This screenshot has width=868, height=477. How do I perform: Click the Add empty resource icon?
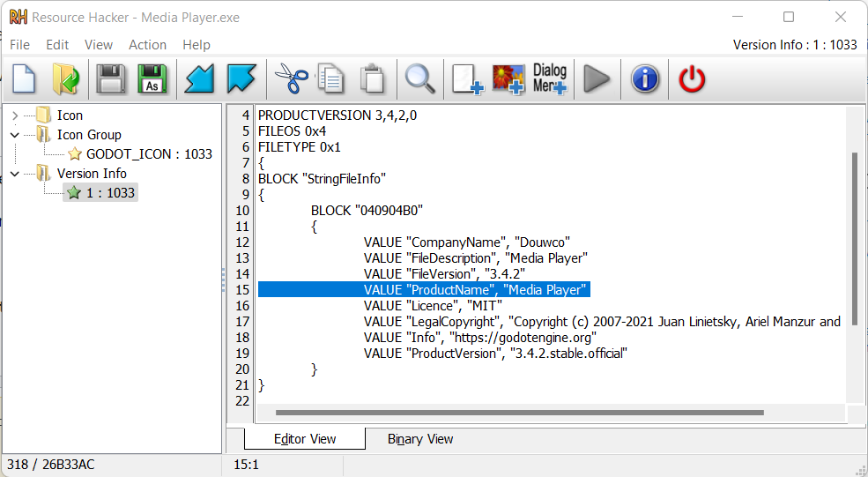[x=468, y=79]
